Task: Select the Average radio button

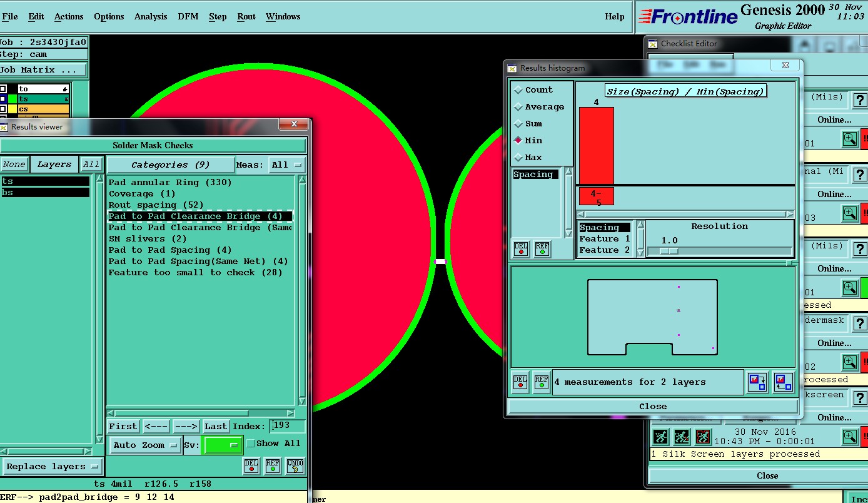Action: coord(518,107)
